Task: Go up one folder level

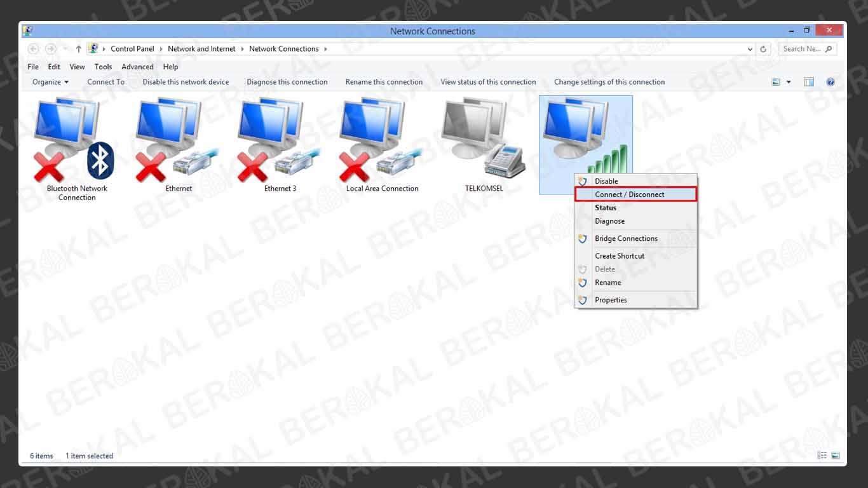Action: click(x=79, y=49)
